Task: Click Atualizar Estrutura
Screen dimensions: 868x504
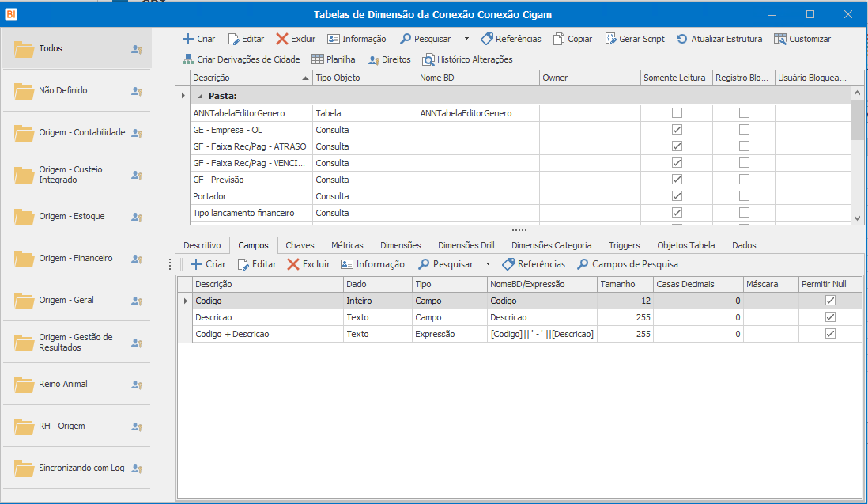Action: (719, 39)
